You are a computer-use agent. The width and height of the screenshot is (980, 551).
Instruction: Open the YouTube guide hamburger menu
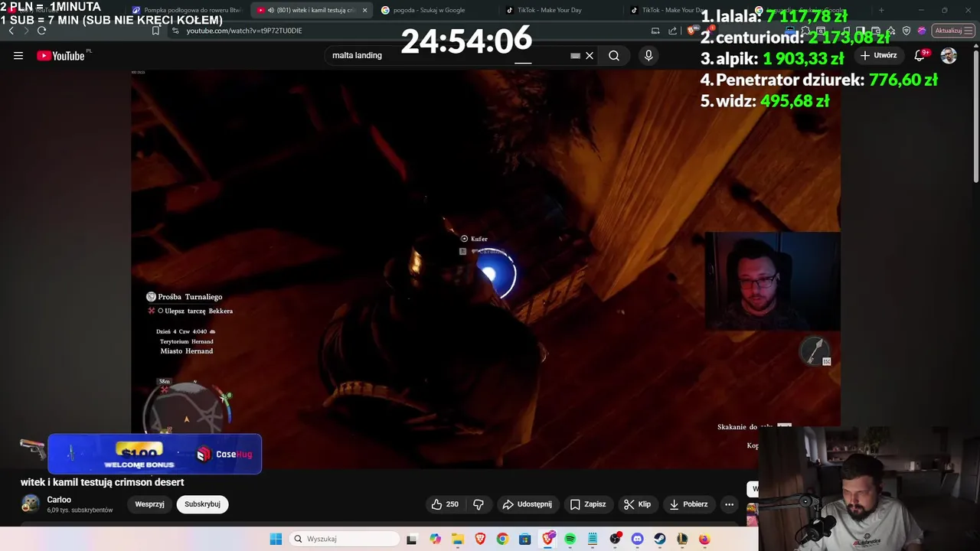click(18, 55)
